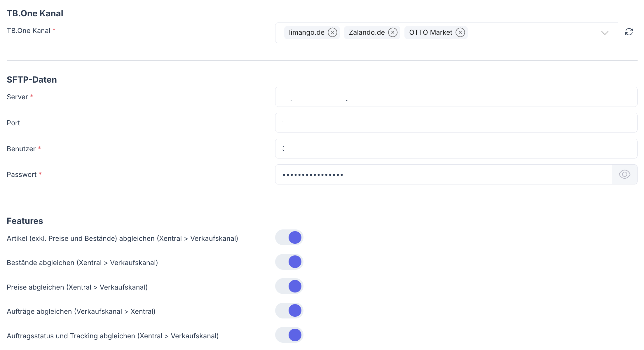Switch off Preise abgleichen toggle
The width and height of the screenshot is (644, 350).
pos(289,286)
